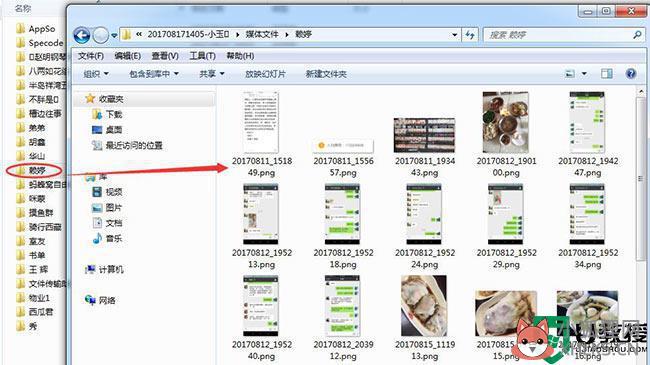The width and height of the screenshot is (650, 365).
Task: Click the refresh button beside address bar
Action: [470, 35]
